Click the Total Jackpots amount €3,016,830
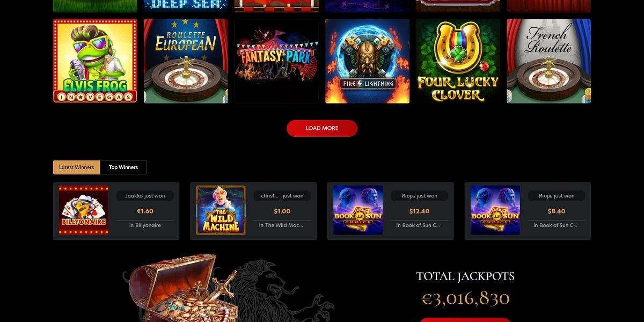Image resolution: width=644 pixels, height=322 pixels. coord(465,298)
